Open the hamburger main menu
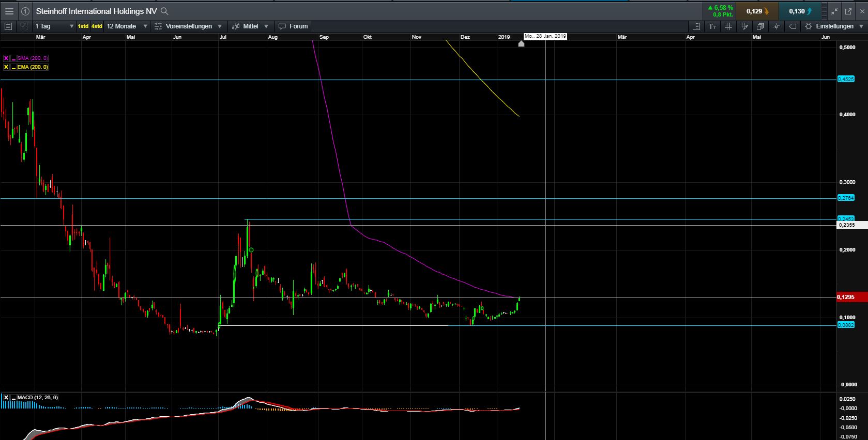 (x=9, y=11)
